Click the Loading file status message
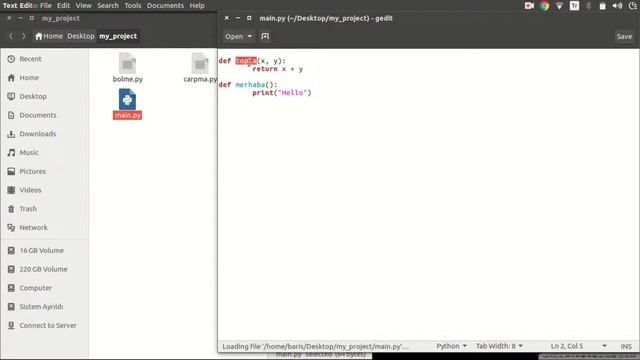 pos(315,346)
